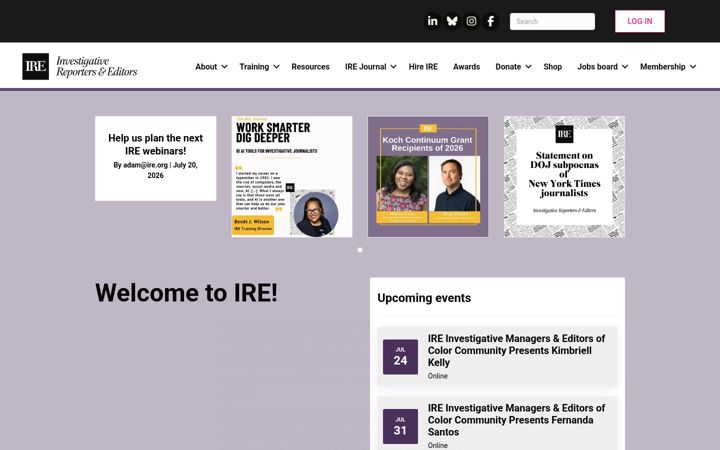Click the Jul 24 date badge

400,357
